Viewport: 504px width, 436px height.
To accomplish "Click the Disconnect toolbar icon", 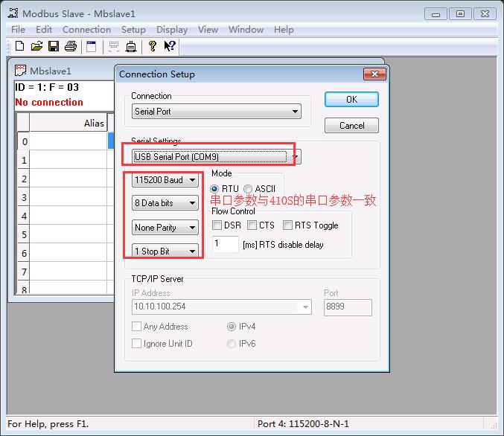I will [131, 47].
